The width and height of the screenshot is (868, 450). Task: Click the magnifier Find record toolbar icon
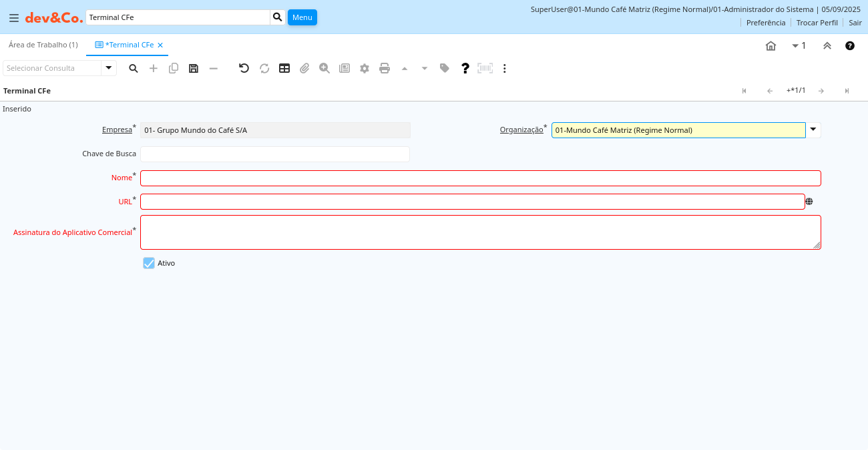click(134, 68)
